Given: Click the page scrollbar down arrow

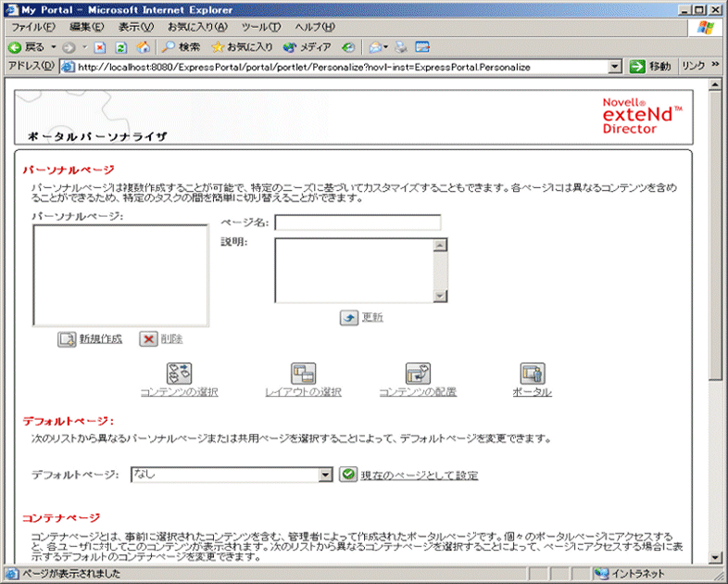Looking at the screenshot, I should click(x=715, y=557).
